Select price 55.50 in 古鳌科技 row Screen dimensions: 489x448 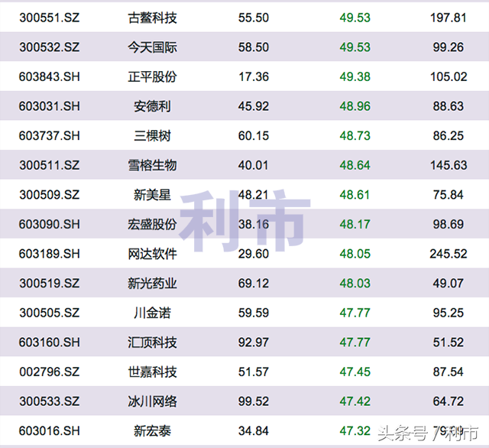(253, 18)
